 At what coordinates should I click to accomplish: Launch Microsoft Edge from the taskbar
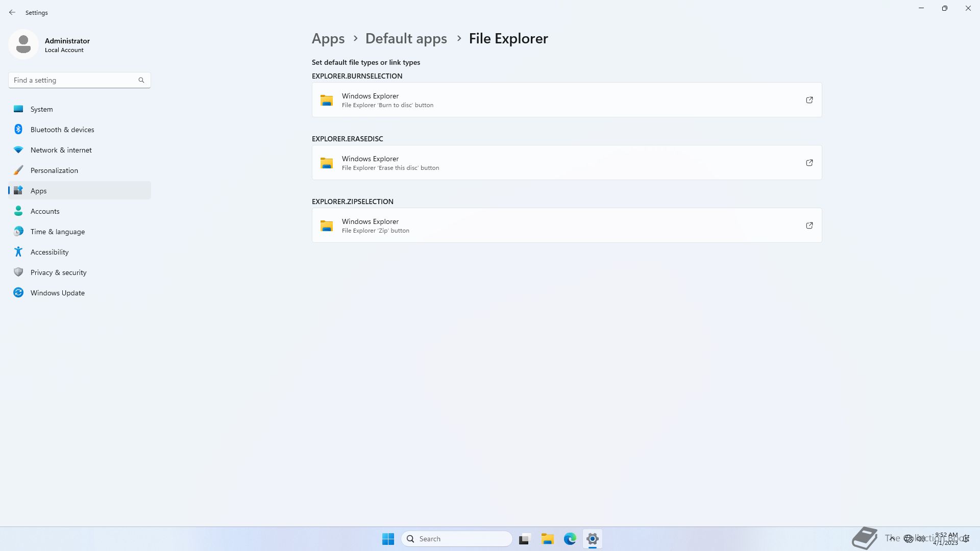[x=570, y=539]
